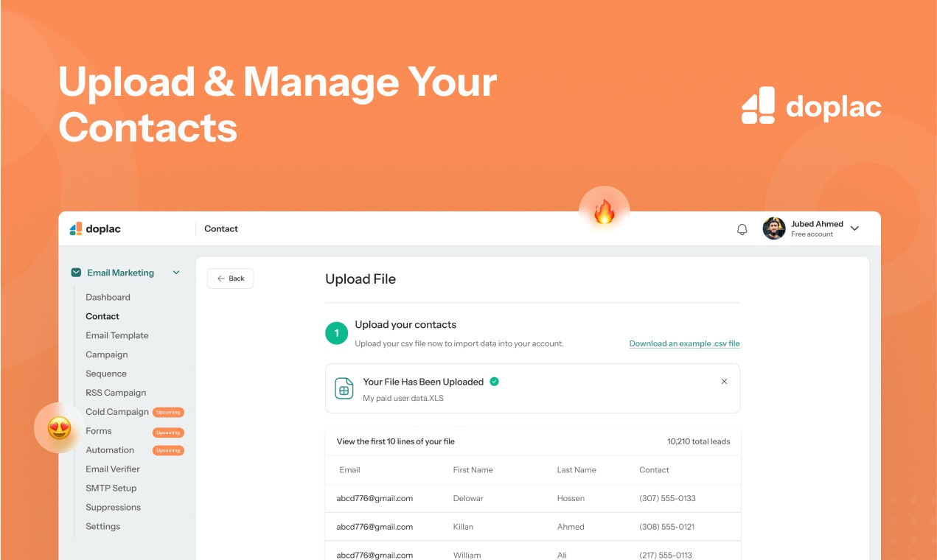The width and height of the screenshot is (937, 560).
Task: Open Email Template in the sidebar
Action: pyautogui.click(x=117, y=335)
